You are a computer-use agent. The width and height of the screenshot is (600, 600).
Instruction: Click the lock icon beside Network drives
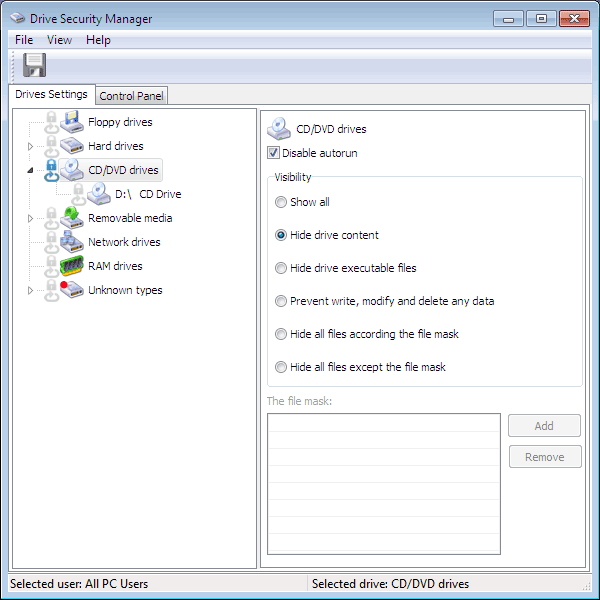[51, 242]
